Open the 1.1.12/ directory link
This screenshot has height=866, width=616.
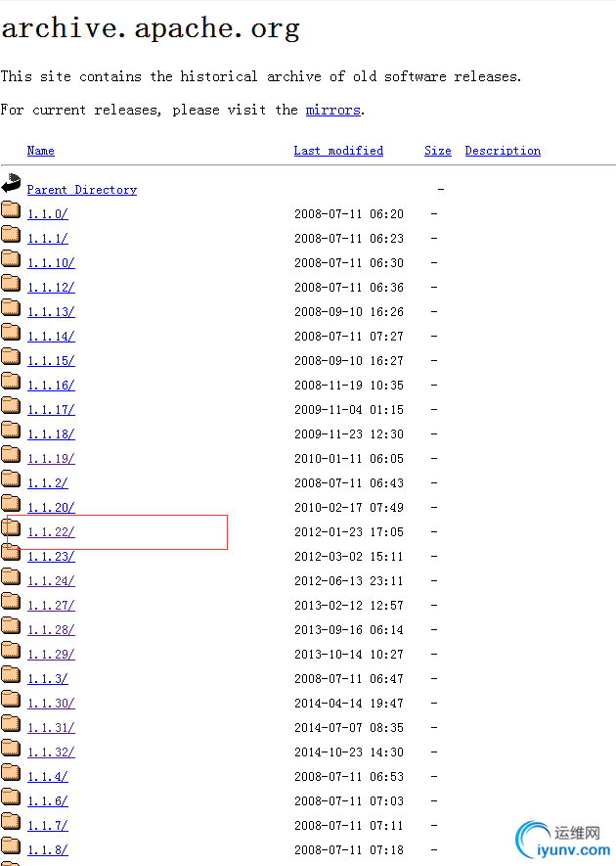[51, 287]
